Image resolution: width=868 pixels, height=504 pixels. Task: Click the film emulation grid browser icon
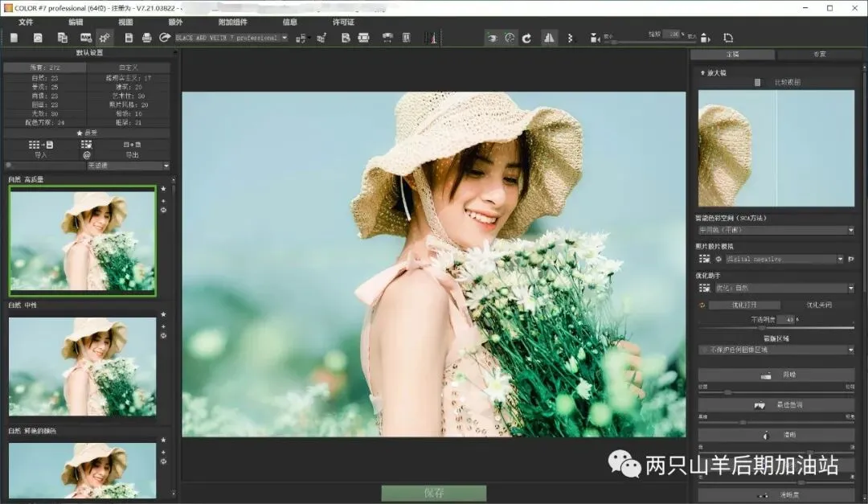pyautogui.click(x=704, y=259)
